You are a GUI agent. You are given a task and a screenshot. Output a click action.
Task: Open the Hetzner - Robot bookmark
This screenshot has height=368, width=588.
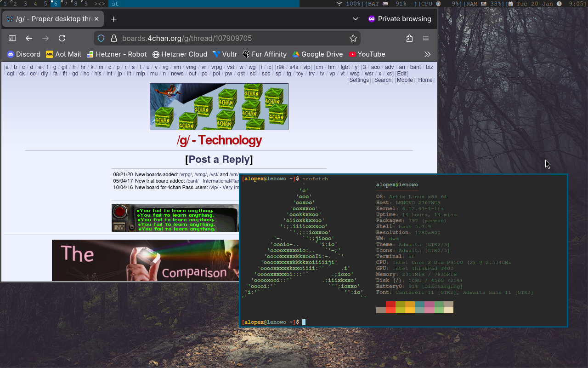click(116, 54)
